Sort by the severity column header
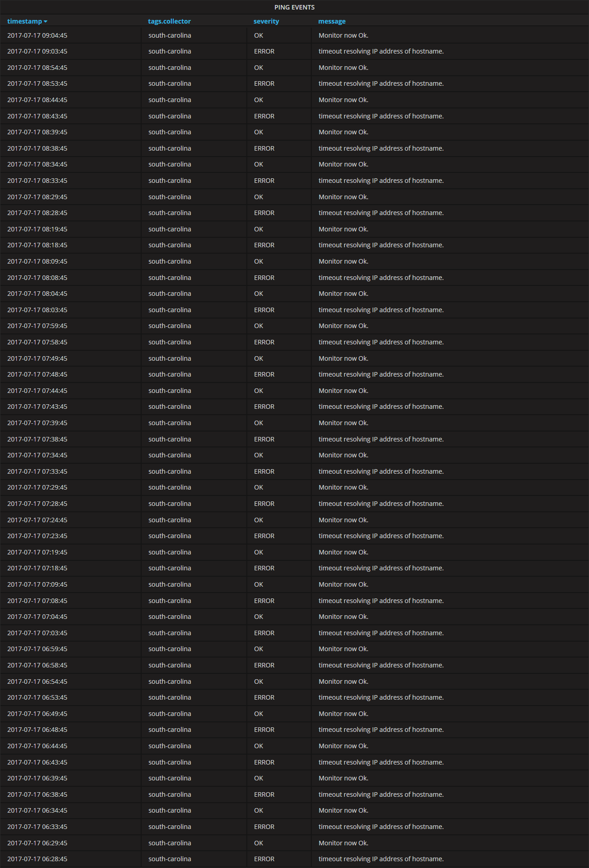Image resolution: width=589 pixels, height=868 pixels. tap(266, 21)
